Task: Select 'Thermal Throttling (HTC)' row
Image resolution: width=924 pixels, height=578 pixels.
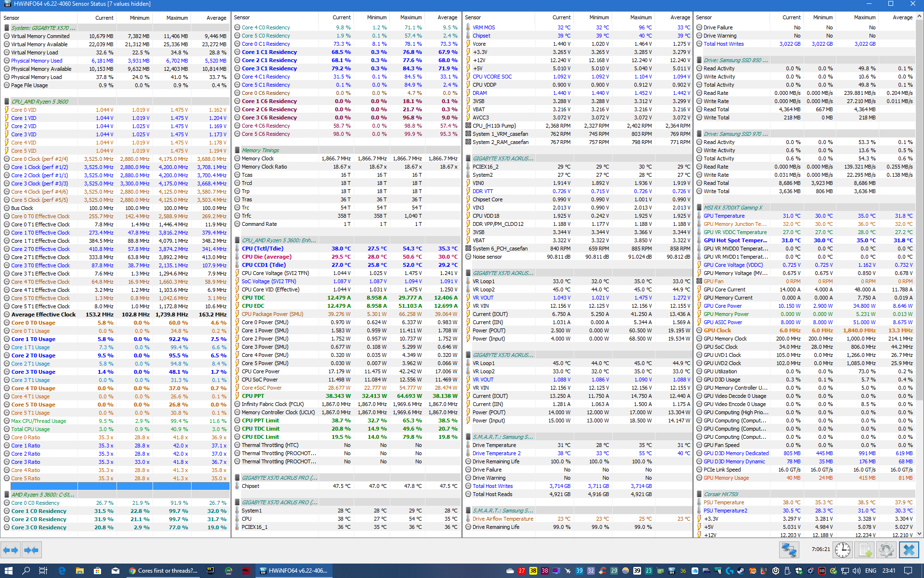Action: pyautogui.click(x=346, y=445)
